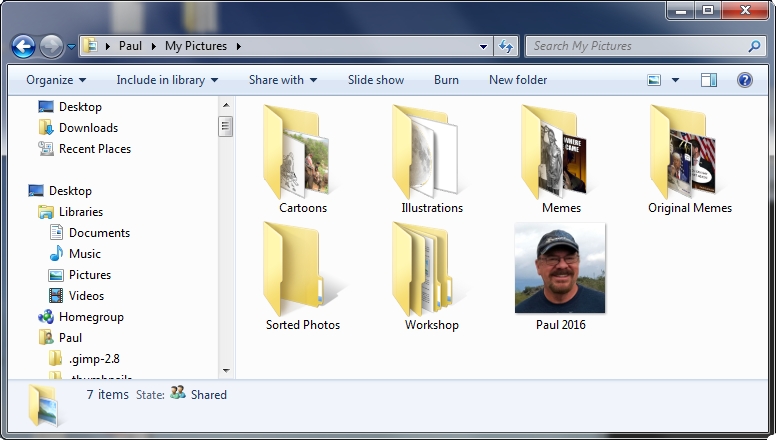This screenshot has height=440, width=776.
Task: Open the Pictures library
Action: click(90, 275)
